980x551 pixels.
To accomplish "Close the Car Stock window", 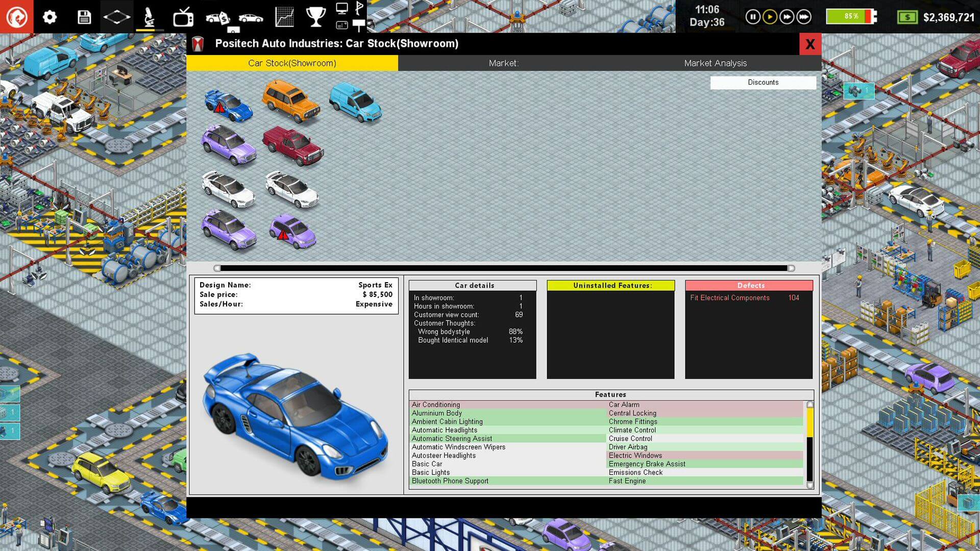I will point(810,44).
